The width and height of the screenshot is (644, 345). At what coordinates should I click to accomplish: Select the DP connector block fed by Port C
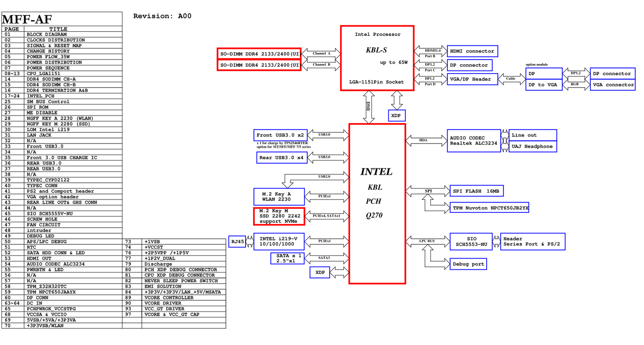click(x=470, y=65)
